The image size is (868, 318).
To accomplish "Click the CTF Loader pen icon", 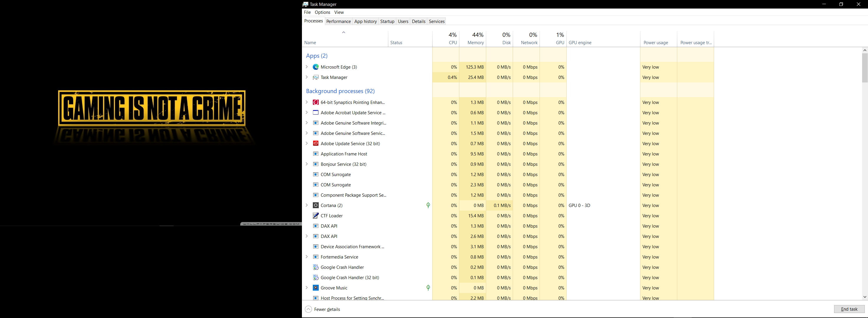I will (315, 216).
